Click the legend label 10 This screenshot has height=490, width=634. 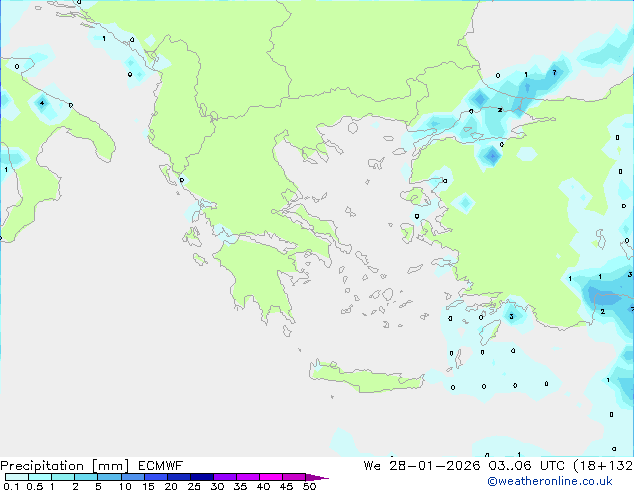coord(125,486)
